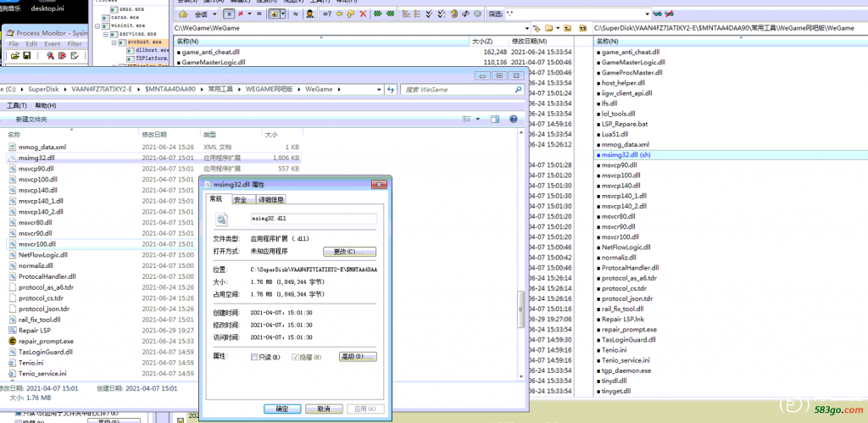Image resolution: width=868 pixels, height=423 pixels.
Task: Click the green expand-all arrows icon
Action: (378, 14)
